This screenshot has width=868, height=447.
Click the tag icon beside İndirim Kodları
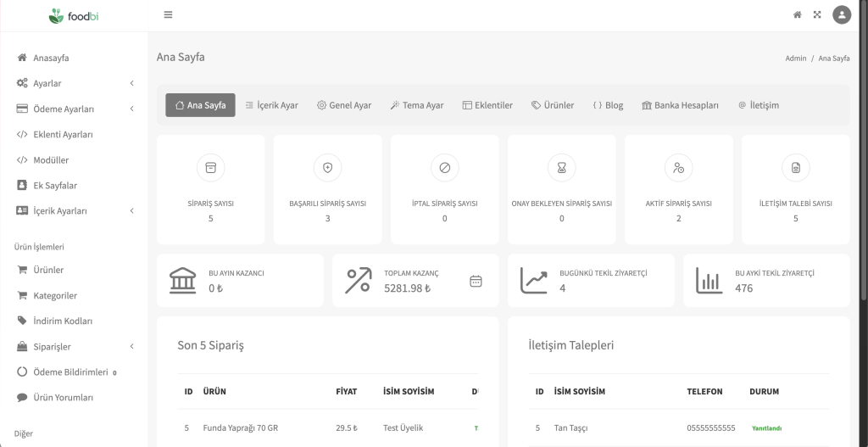coord(22,321)
